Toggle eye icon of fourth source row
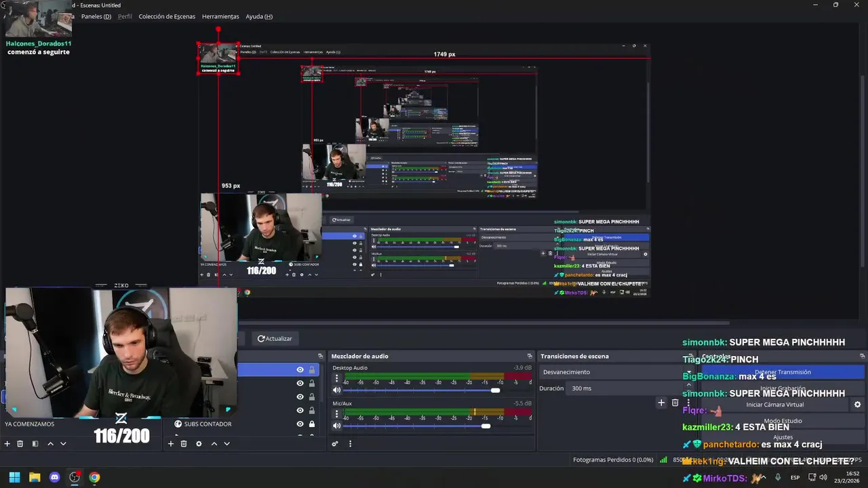 click(300, 410)
